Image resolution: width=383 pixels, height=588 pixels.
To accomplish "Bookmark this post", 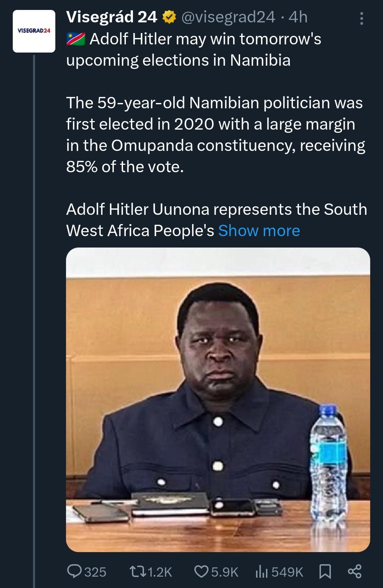I will coord(325,571).
